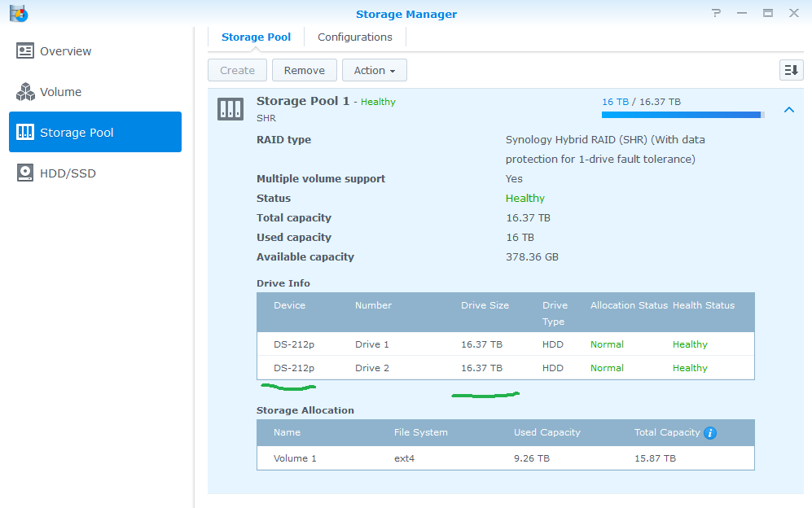Image resolution: width=812 pixels, height=508 pixels.
Task: Click the Health Status column header
Action: 703,305
